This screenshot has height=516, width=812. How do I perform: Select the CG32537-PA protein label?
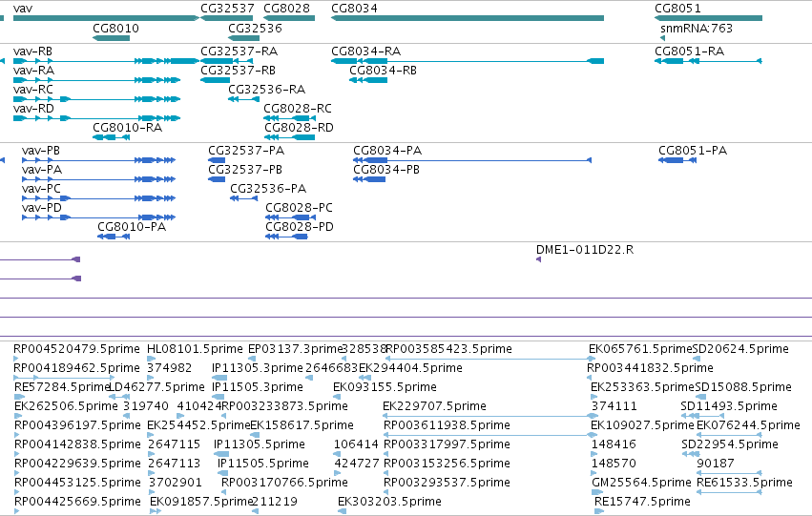(x=246, y=151)
